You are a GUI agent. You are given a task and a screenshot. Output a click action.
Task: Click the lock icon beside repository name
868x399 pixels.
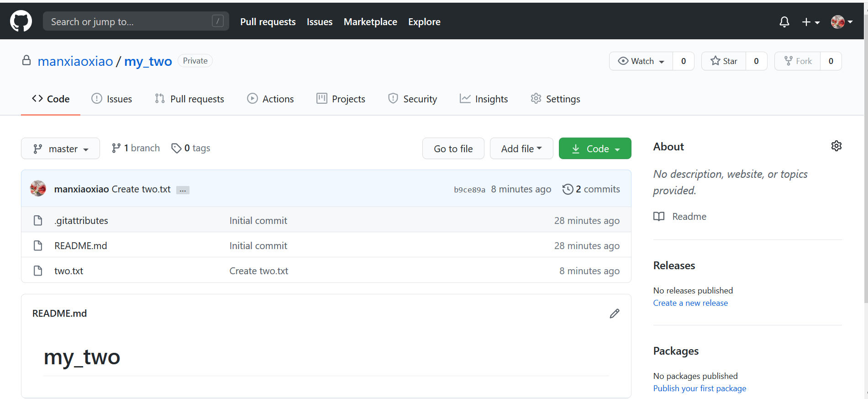pos(26,60)
